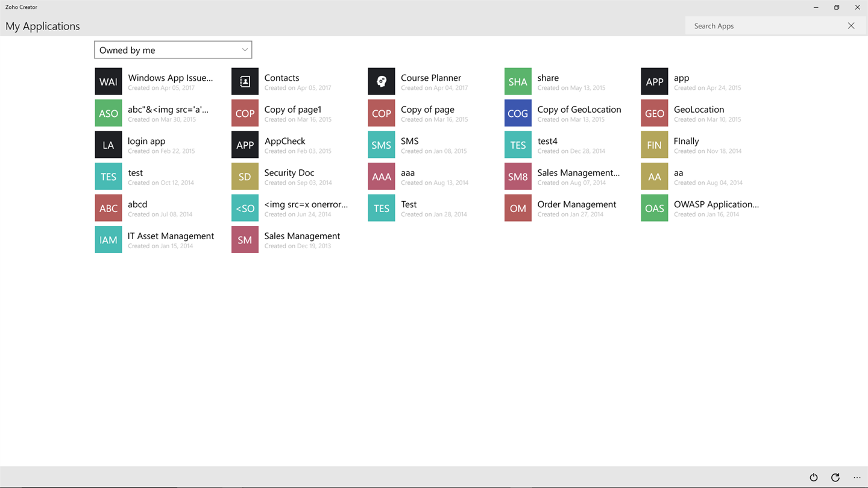This screenshot has width=868, height=488.
Task: Click the Contacts app tile icon
Action: click(x=245, y=81)
